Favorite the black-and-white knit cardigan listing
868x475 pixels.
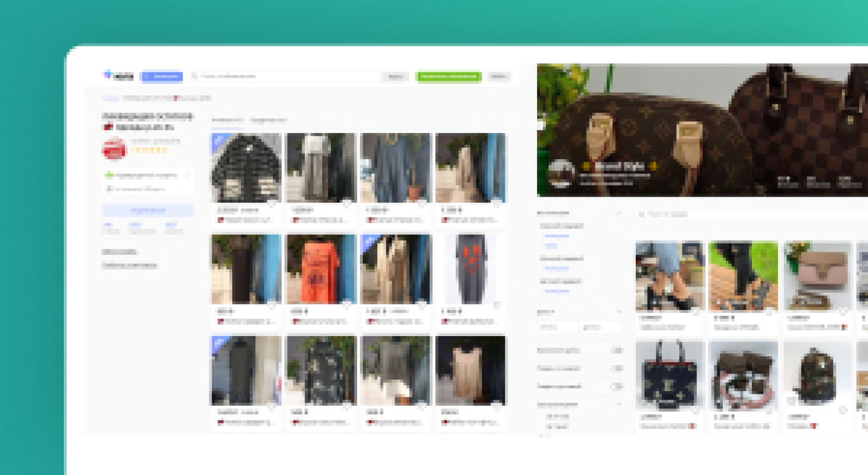(x=272, y=204)
